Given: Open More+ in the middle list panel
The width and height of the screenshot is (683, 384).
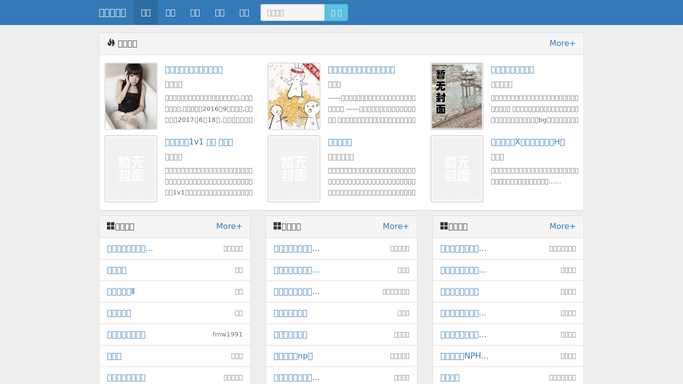Looking at the screenshot, I should (x=396, y=226).
